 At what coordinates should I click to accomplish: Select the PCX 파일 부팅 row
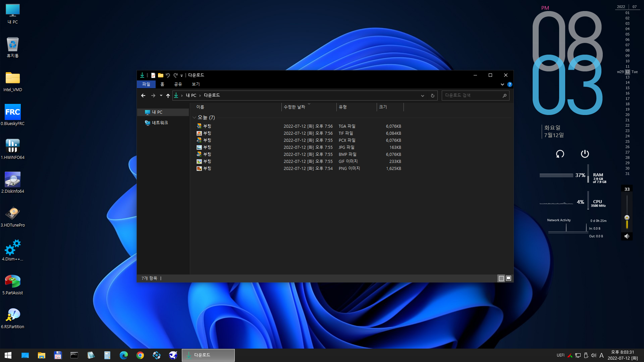(299, 140)
